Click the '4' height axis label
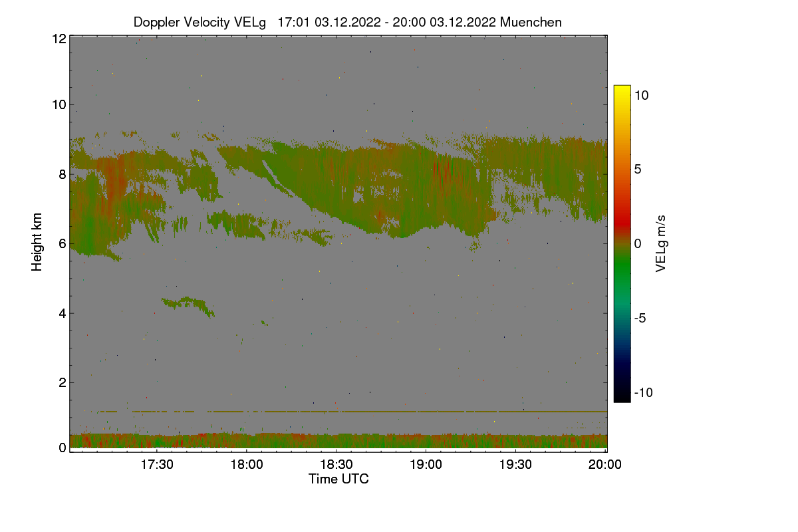The height and width of the screenshot is (532, 798). pyautogui.click(x=62, y=313)
